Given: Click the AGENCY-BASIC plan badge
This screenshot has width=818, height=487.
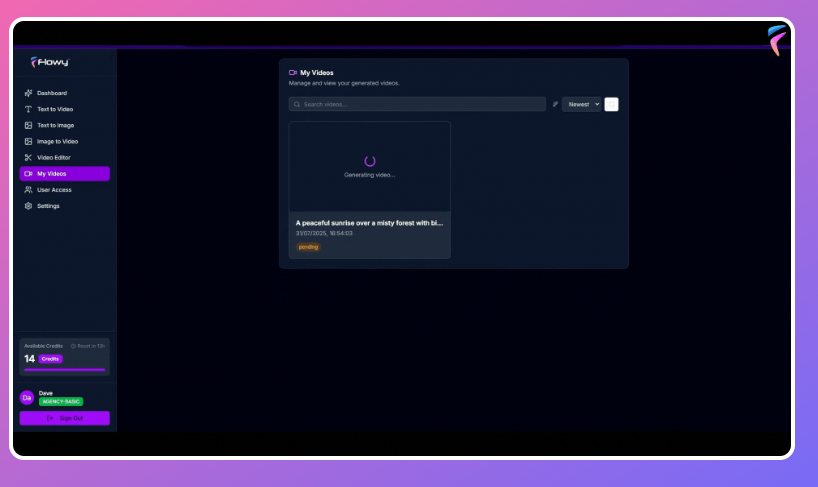Looking at the screenshot, I should point(61,401).
